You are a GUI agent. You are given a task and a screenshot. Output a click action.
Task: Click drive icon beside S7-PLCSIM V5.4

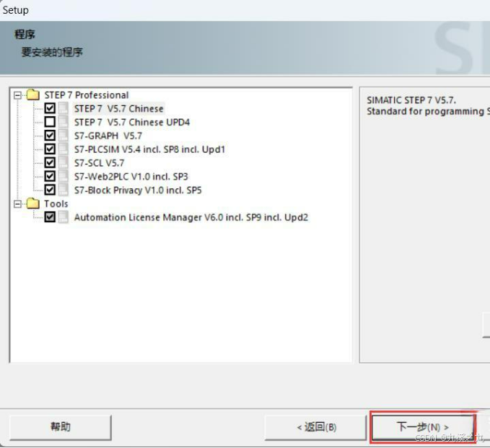pyautogui.click(x=63, y=149)
